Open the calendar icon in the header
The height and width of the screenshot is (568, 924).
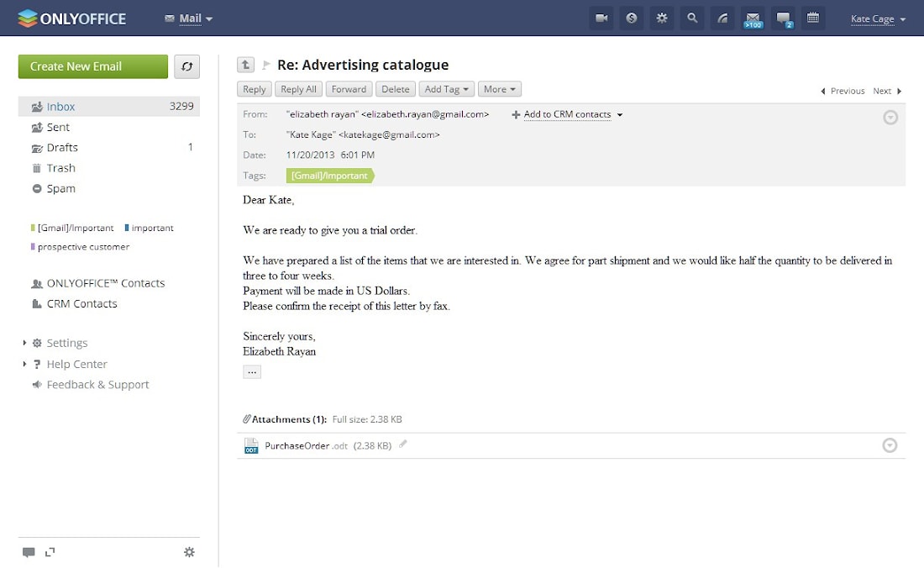[x=812, y=18]
